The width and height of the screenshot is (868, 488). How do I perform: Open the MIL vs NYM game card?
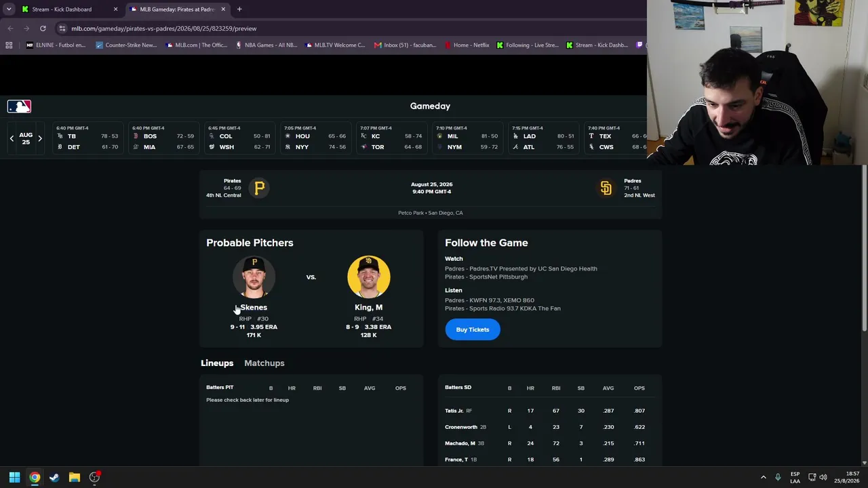point(467,138)
